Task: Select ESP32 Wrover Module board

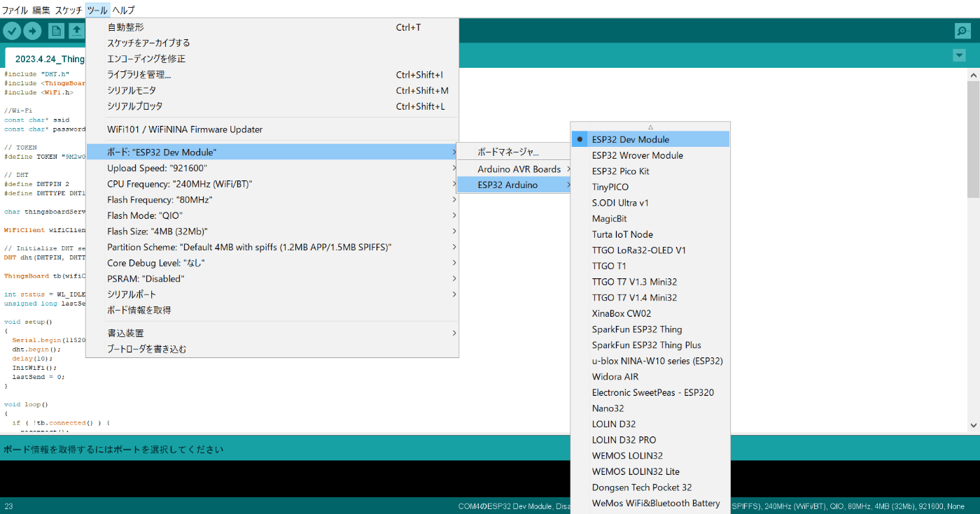Action: (x=651, y=155)
